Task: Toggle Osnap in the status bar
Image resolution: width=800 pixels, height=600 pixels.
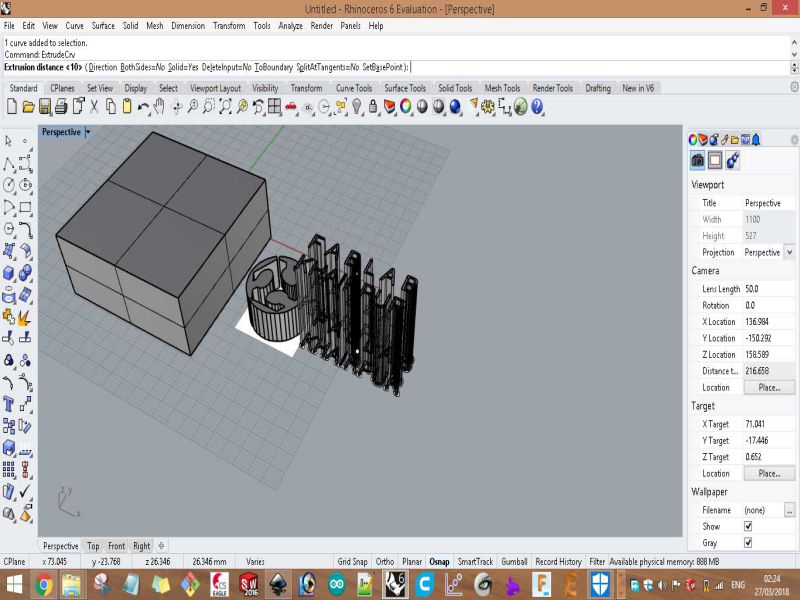Action: coord(440,562)
